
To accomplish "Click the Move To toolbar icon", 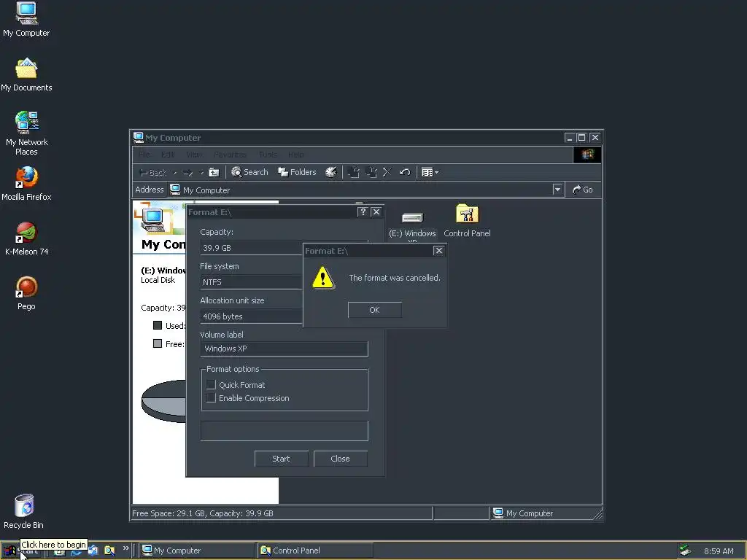I will point(354,172).
